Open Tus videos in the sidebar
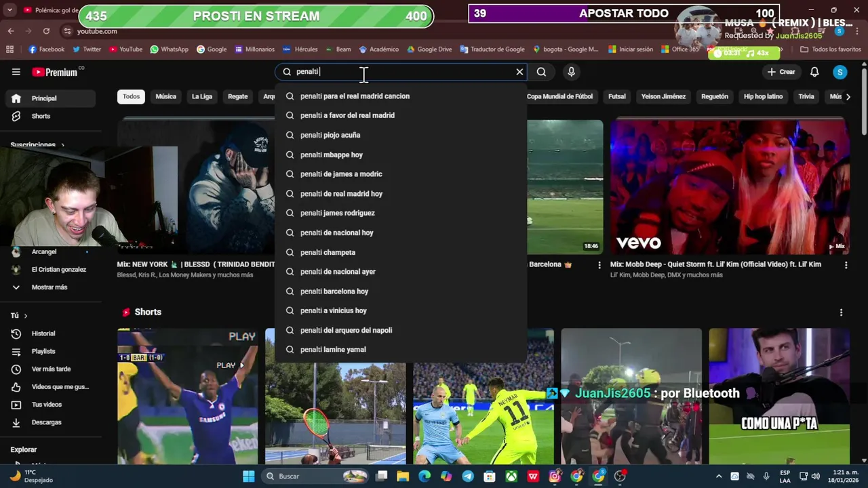 point(51,405)
